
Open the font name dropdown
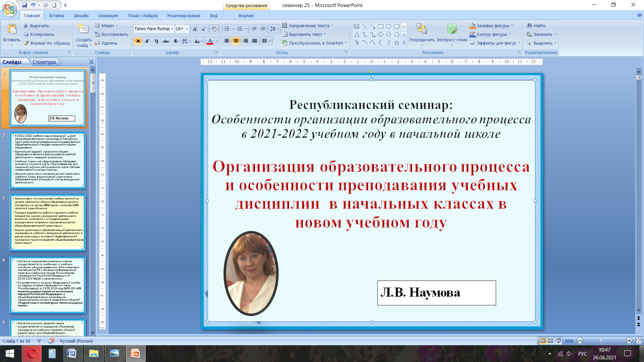(172, 29)
